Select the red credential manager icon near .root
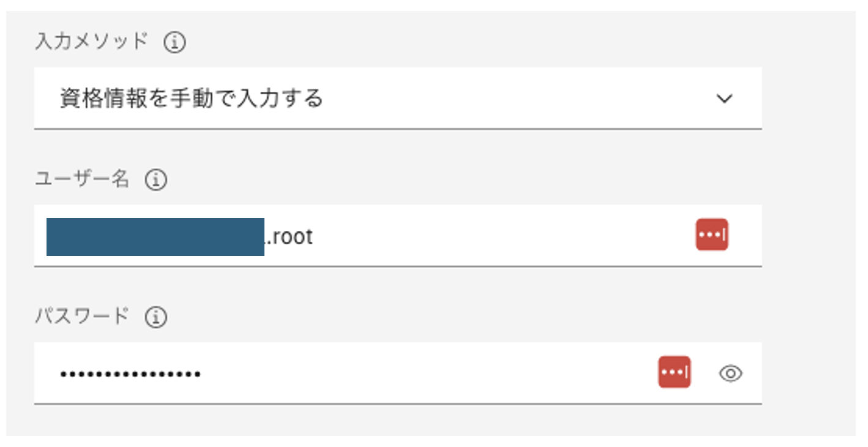 (x=712, y=234)
